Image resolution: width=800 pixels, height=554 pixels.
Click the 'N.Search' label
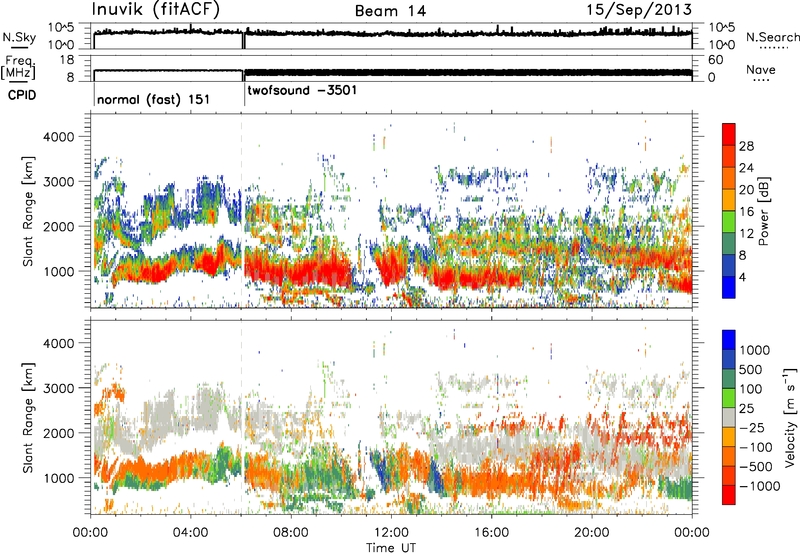tap(772, 37)
